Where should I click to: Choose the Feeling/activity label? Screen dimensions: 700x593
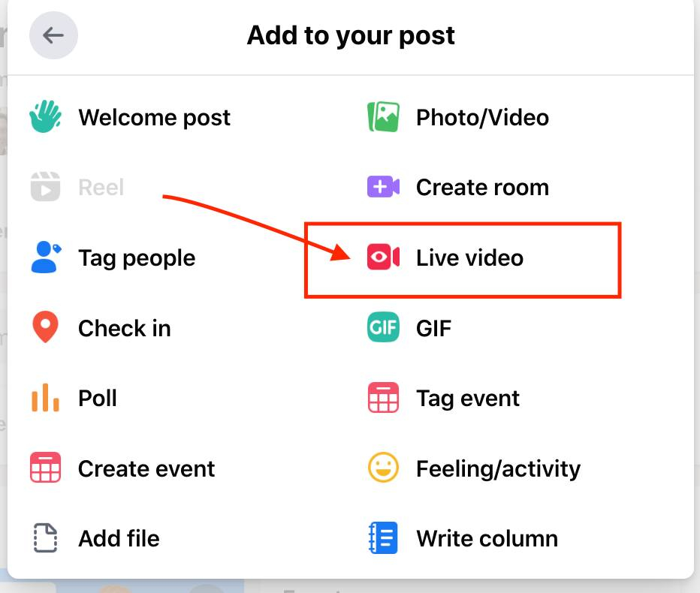click(498, 469)
